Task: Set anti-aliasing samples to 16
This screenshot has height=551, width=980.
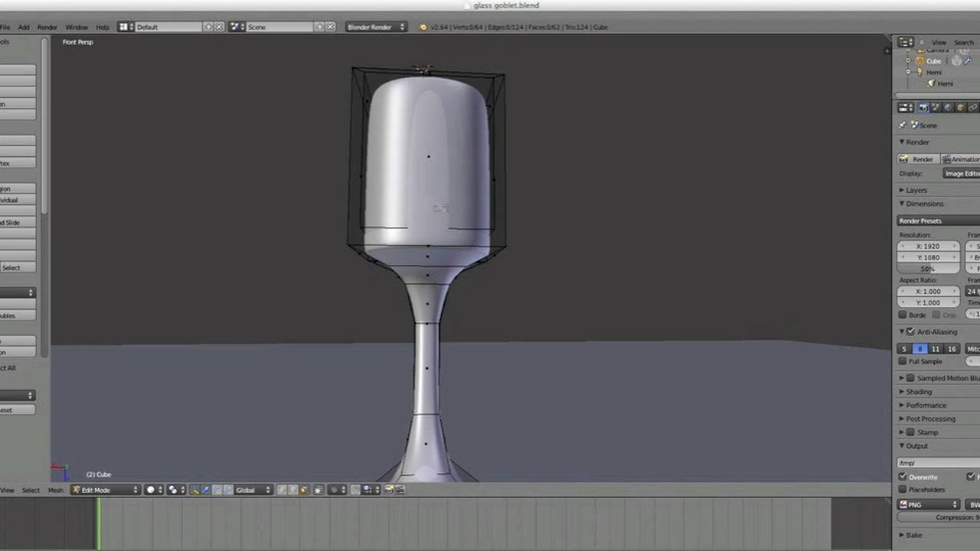Action: click(x=951, y=348)
